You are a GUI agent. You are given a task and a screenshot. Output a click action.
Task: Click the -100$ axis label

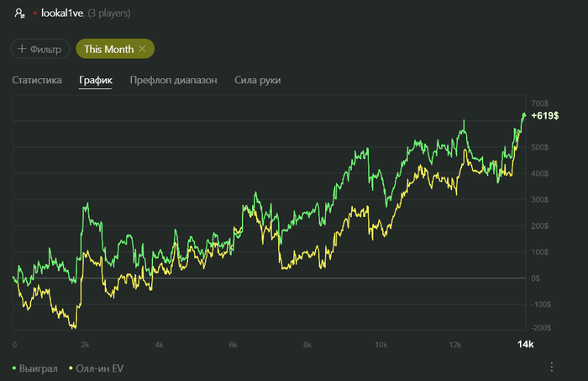pos(541,304)
